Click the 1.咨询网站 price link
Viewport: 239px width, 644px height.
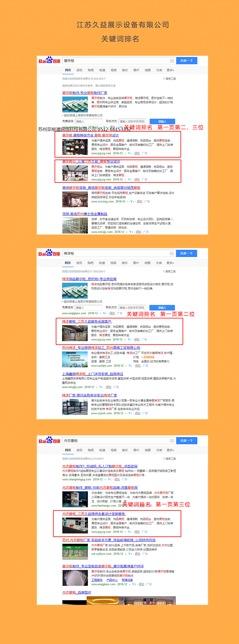pos(148,357)
